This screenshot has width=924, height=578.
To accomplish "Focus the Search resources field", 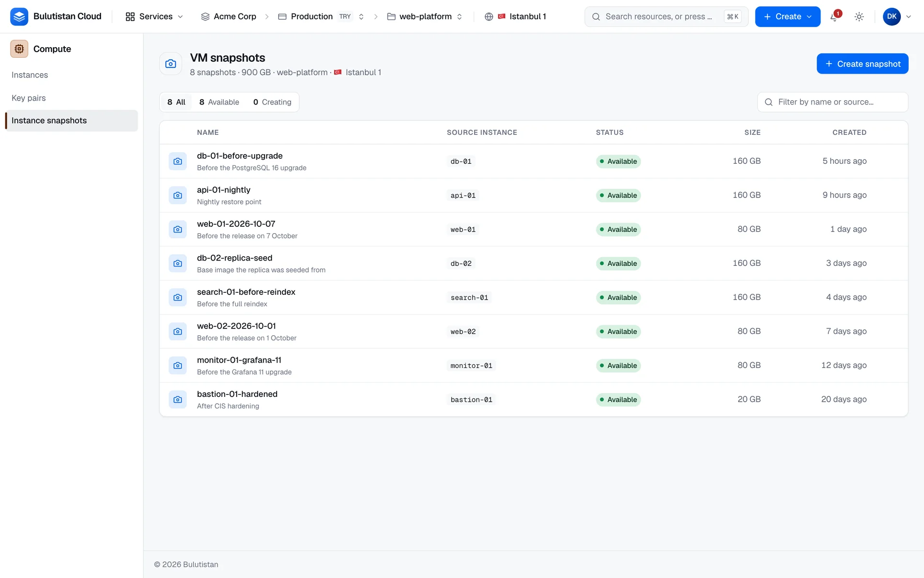I will [666, 17].
